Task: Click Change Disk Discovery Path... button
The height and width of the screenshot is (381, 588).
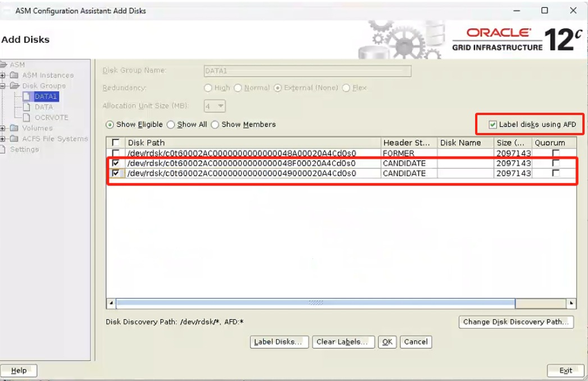Action: point(516,322)
